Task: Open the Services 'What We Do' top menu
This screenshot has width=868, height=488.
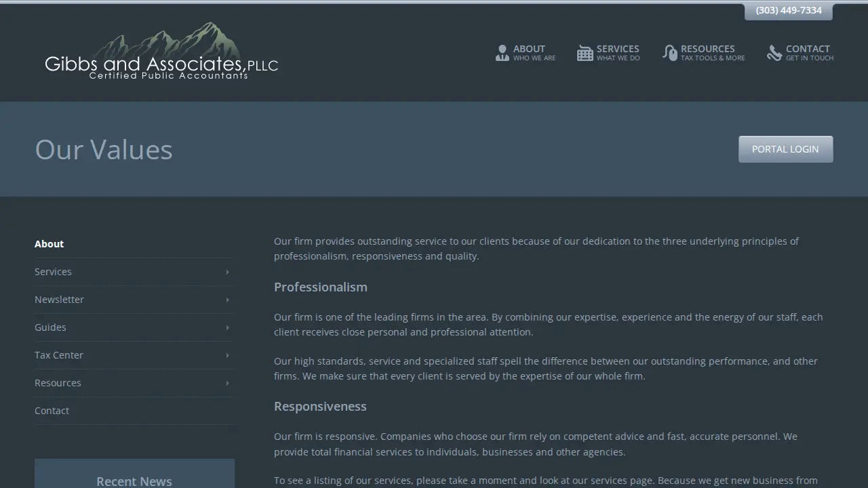Action: (x=608, y=53)
